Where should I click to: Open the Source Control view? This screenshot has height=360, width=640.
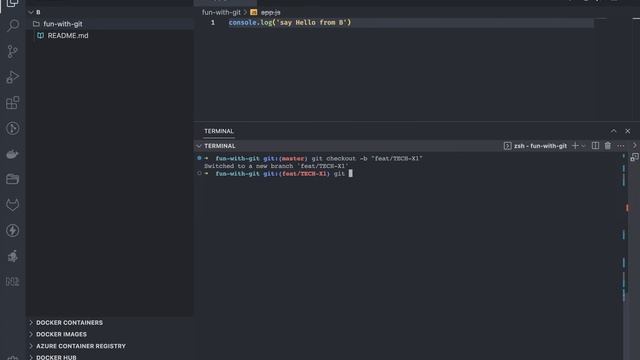coord(13,51)
